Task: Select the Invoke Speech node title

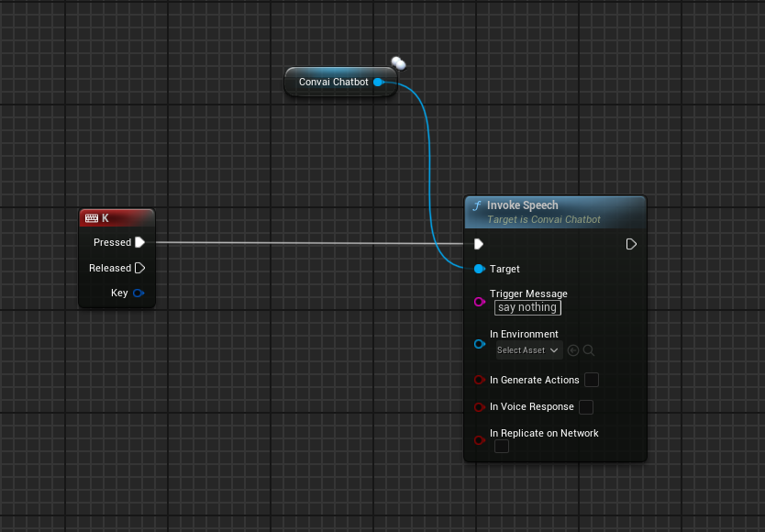Action: [522, 205]
